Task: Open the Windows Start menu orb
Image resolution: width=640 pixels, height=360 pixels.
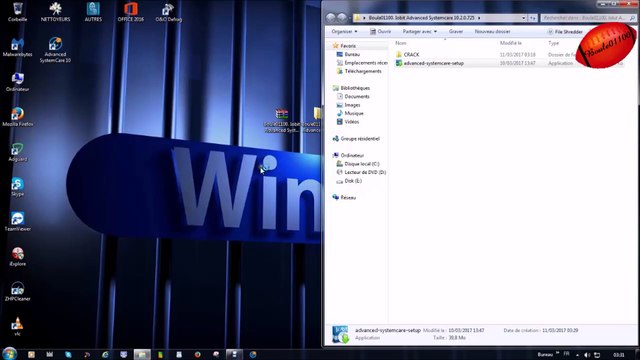Action: pos(9,353)
